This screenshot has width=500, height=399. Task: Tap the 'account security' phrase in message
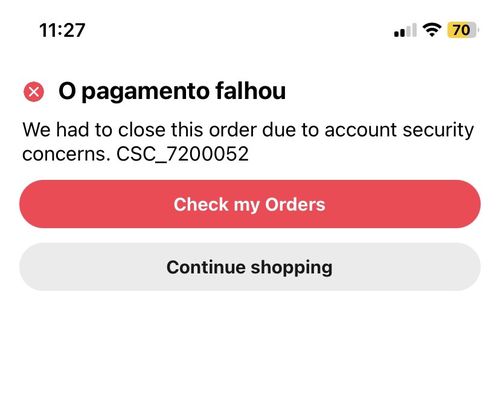coord(399,130)
